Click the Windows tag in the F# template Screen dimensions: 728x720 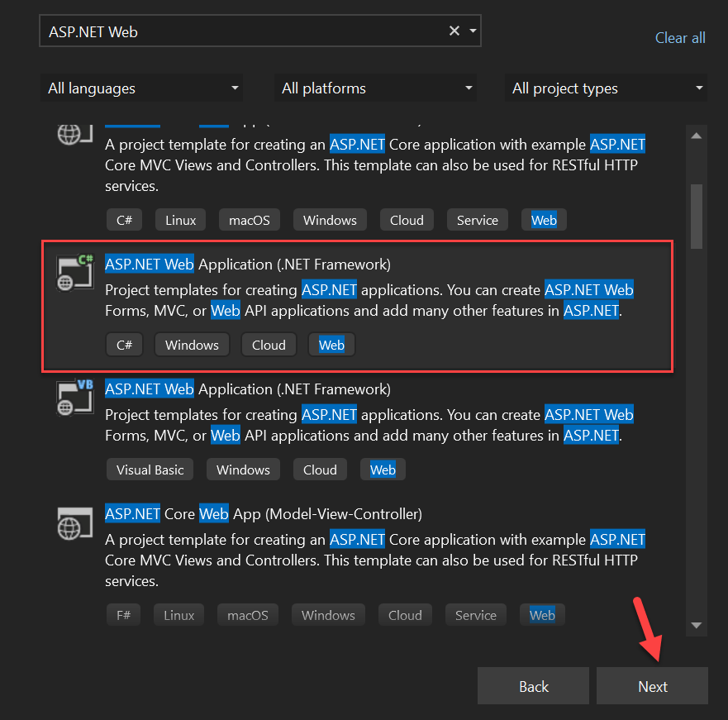click(328, 615)
